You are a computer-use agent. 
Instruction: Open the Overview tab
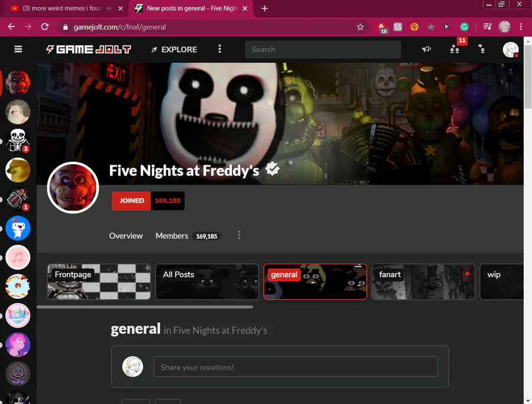coord(126,236)
